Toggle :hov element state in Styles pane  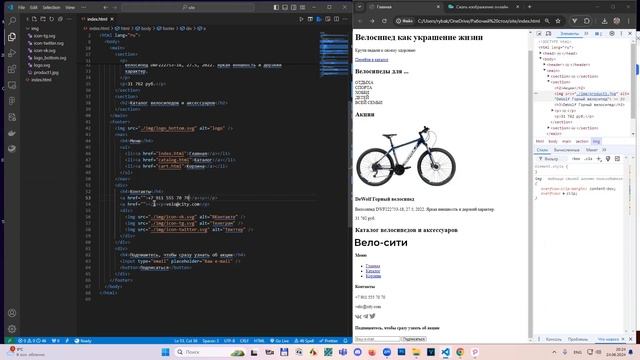[576, 158]
